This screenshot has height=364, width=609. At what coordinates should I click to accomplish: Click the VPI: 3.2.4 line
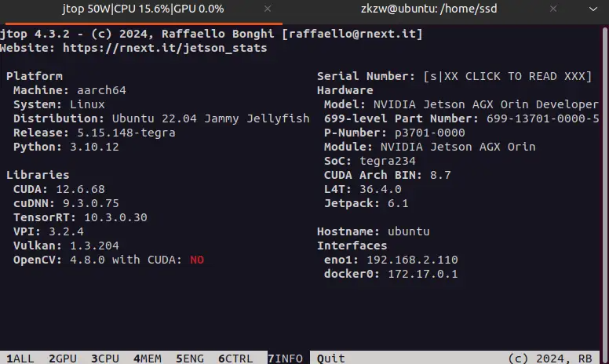49,231
